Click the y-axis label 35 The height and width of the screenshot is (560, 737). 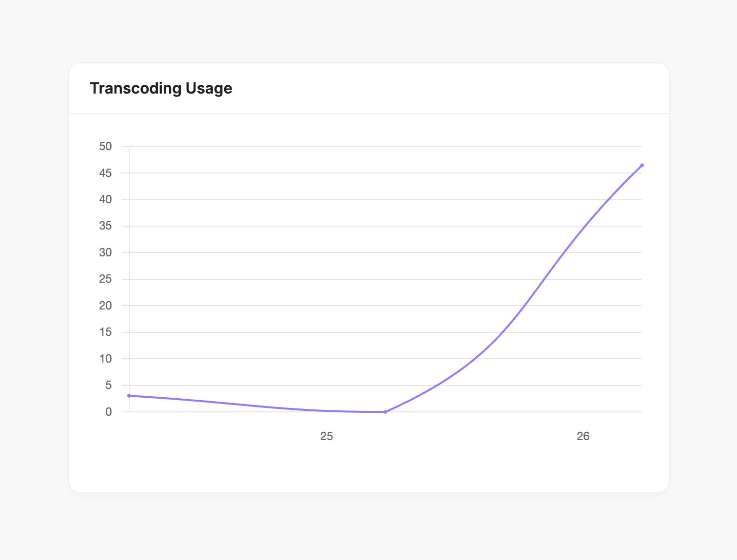pos(105,226)
